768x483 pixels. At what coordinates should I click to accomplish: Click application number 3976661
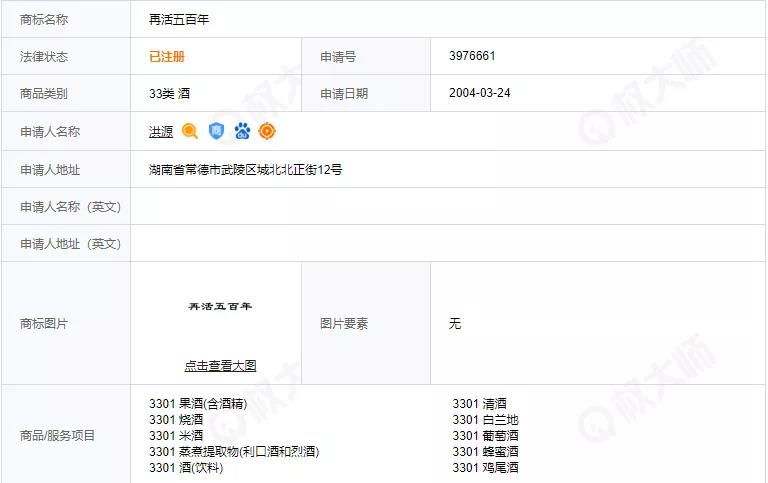pos(472,57)
